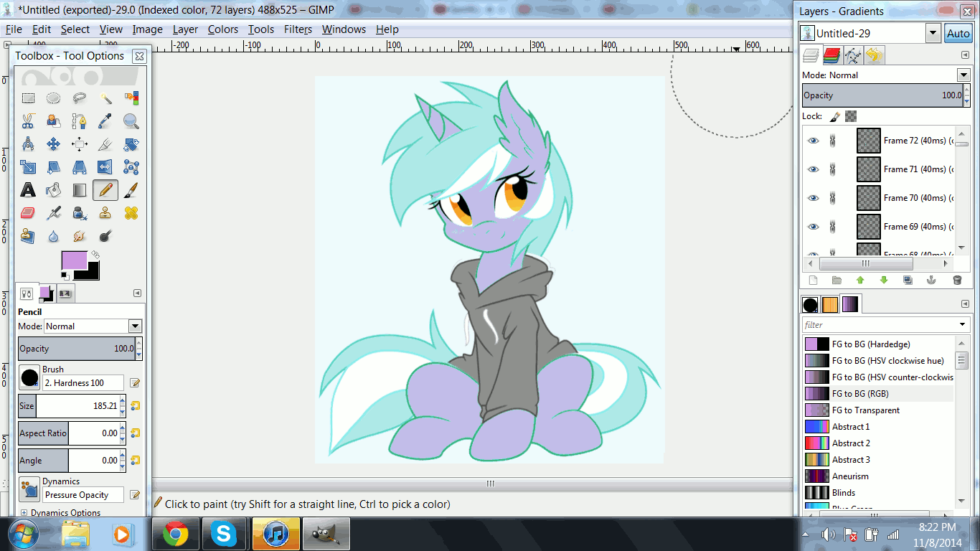This screenshot has width=980, height=551.
Task: Choose the Bucket Fill tool
Action: click(x=54, y=190)
